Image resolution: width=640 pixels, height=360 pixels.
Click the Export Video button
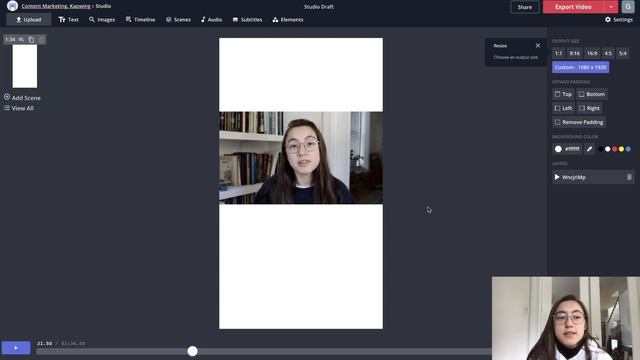[573, 7]
